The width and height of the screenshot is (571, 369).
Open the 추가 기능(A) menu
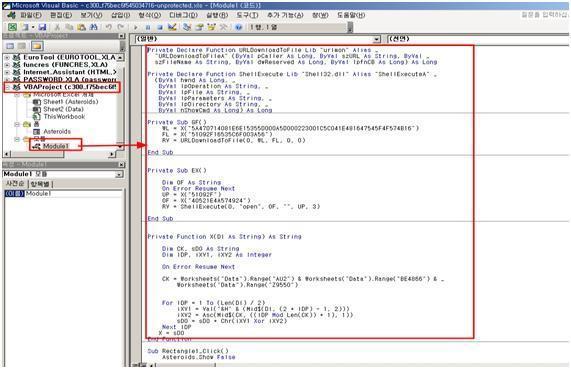tap(285, 15)
